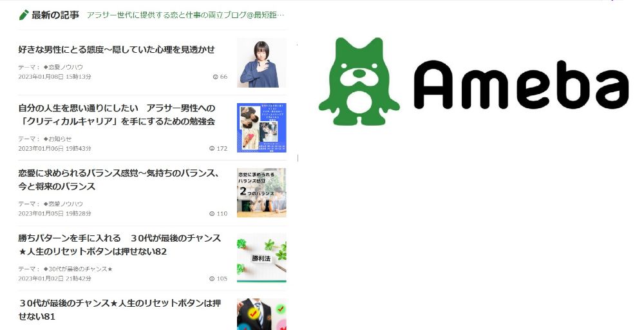Click the blue study session flyer thumbnail
The image size is (644, 330).
tap(261, 128)
